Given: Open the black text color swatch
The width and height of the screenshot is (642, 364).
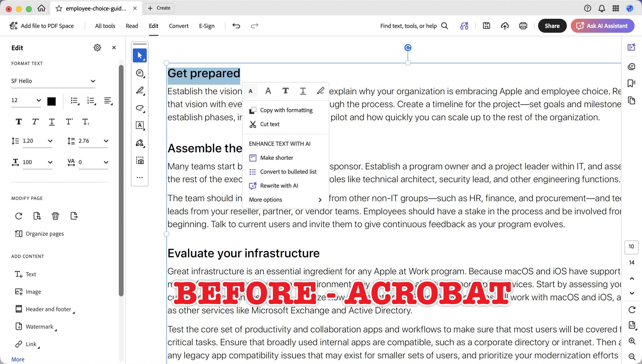Looking at the screenshot, I should 52,101.
